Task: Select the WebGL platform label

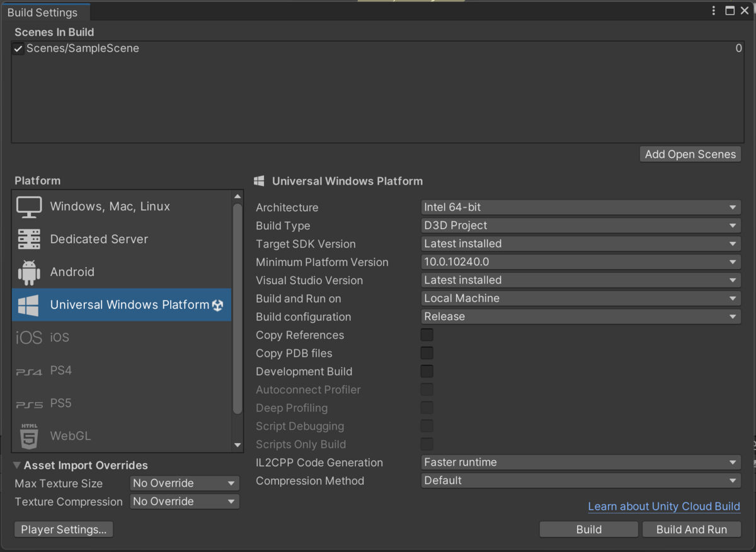Action: (71, 436)
